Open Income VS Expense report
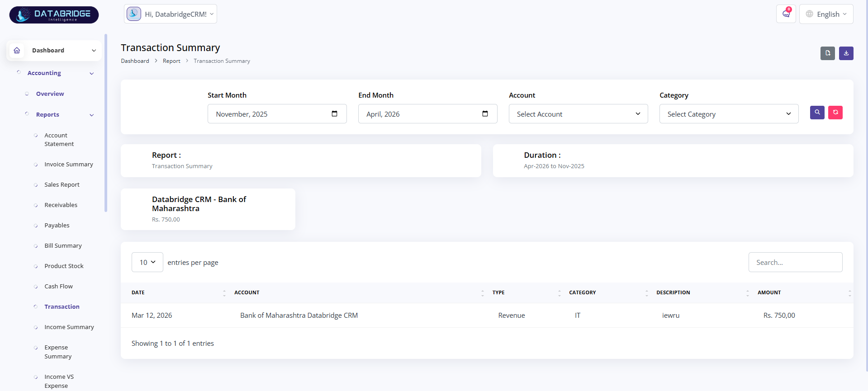Image resolution: width=868 pixels, height=391 pixels. coord(59,382)
